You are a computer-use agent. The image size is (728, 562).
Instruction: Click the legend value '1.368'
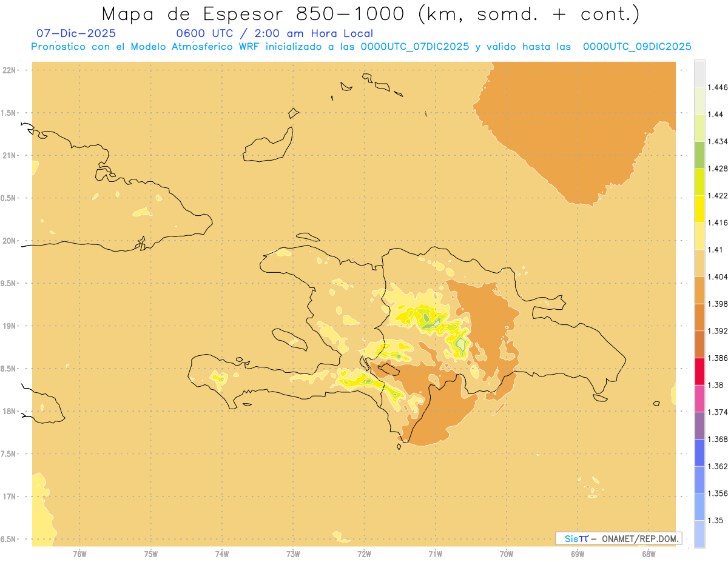pos(718,439)
